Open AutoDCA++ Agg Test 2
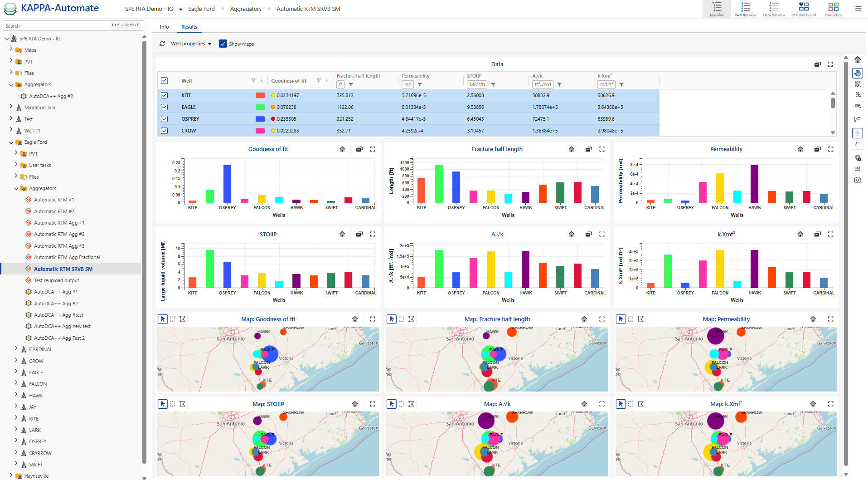 click(x=59, y=338)
